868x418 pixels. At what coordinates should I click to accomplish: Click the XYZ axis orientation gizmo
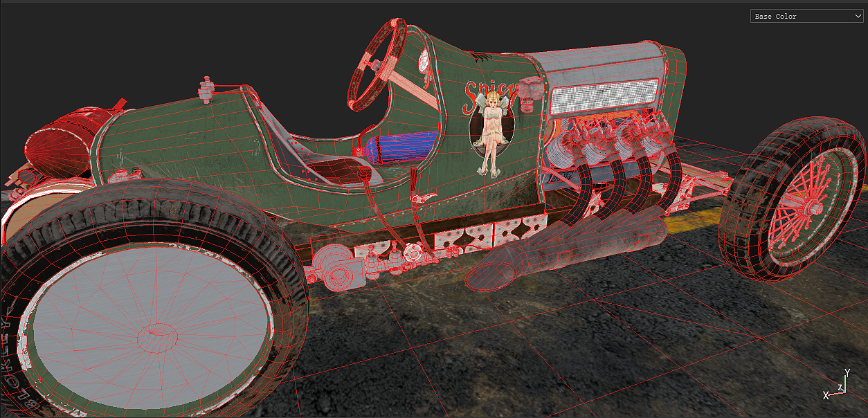tap(837, 385)
